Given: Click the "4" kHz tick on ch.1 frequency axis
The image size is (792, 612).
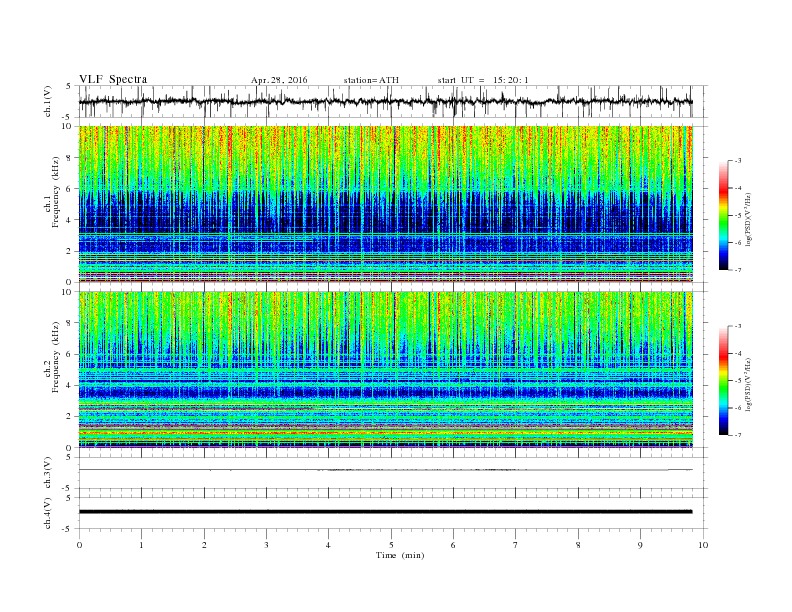Looking at the screenshot, I should click(70, 220).
